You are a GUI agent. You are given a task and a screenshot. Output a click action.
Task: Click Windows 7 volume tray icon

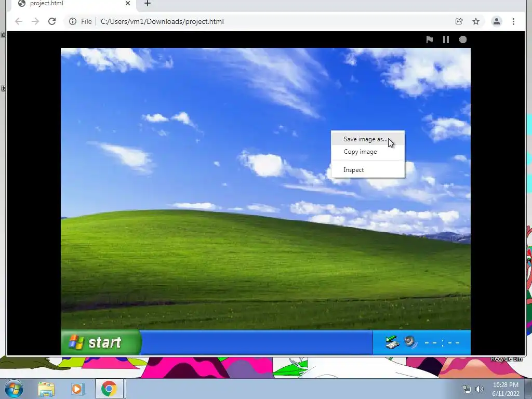point(480,390)
